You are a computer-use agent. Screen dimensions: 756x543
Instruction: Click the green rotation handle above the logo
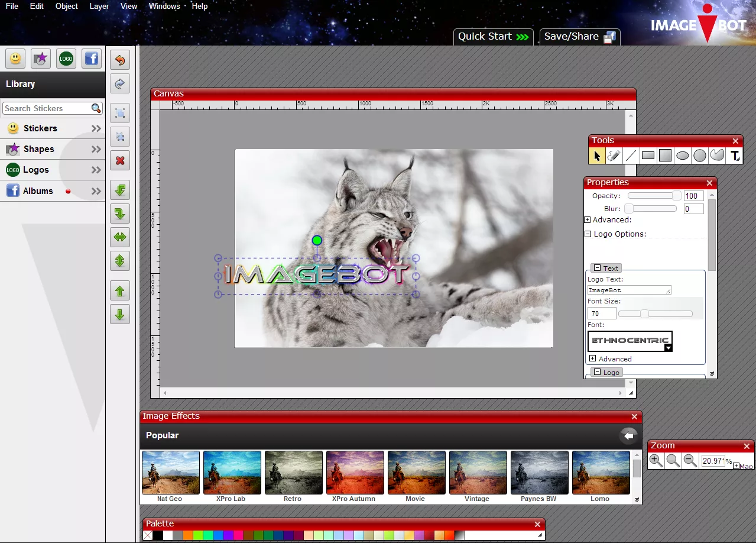tap(317, 240)
